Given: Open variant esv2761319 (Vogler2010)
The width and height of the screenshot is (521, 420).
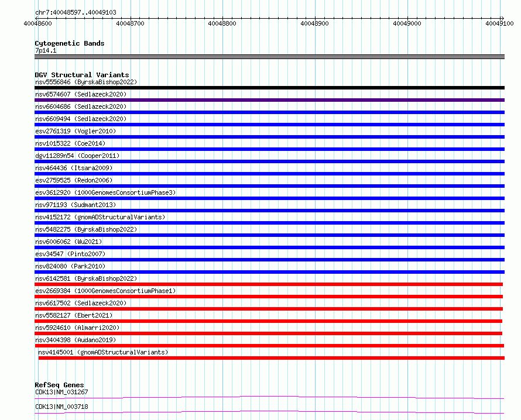Looking at the screenshot, I should [x=76, y=131].
